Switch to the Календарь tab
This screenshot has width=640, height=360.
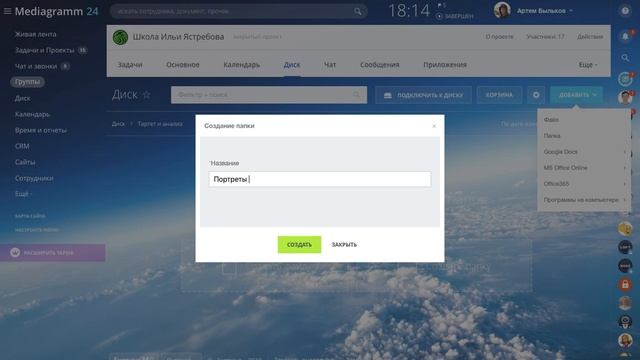[x=241, y=64]
